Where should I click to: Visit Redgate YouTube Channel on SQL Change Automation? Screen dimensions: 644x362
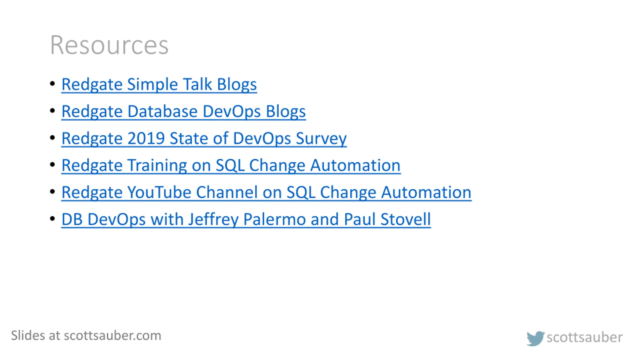(x=266, y=193)
